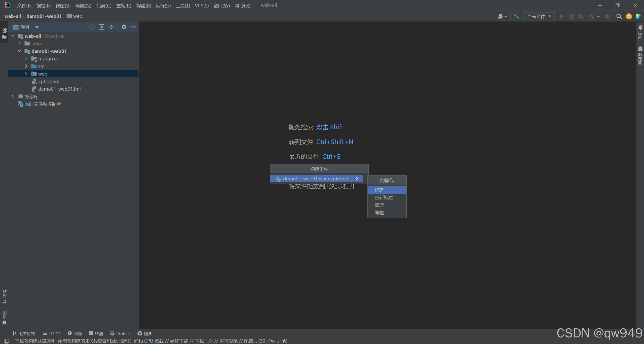Image resolution: width=644 pixels, height=344 pixels.
Task: Click 始终下载 link in status bar
Action: (x=179, y=341)
